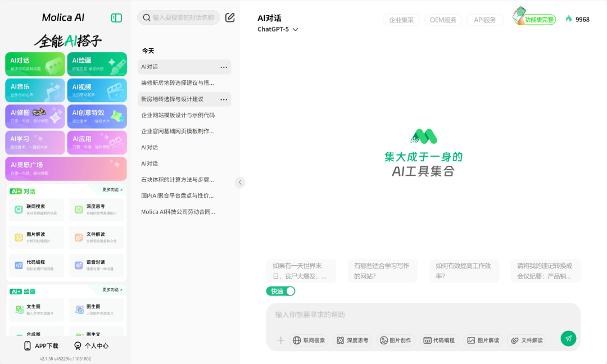Toggle 图片创作 chip below the input
The width and height of the screenshot is (607, 364).
[x=396, y=340]
